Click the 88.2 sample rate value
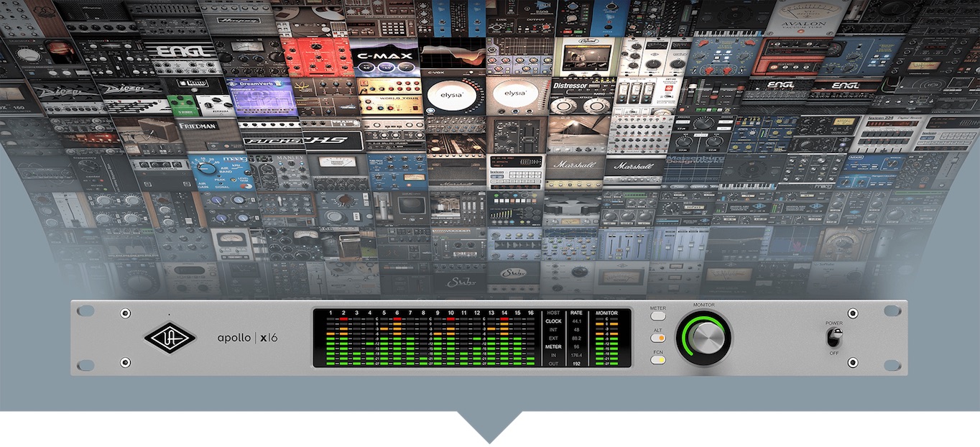The height and width of the screenshot is (447, 980). tap(576, 338)
